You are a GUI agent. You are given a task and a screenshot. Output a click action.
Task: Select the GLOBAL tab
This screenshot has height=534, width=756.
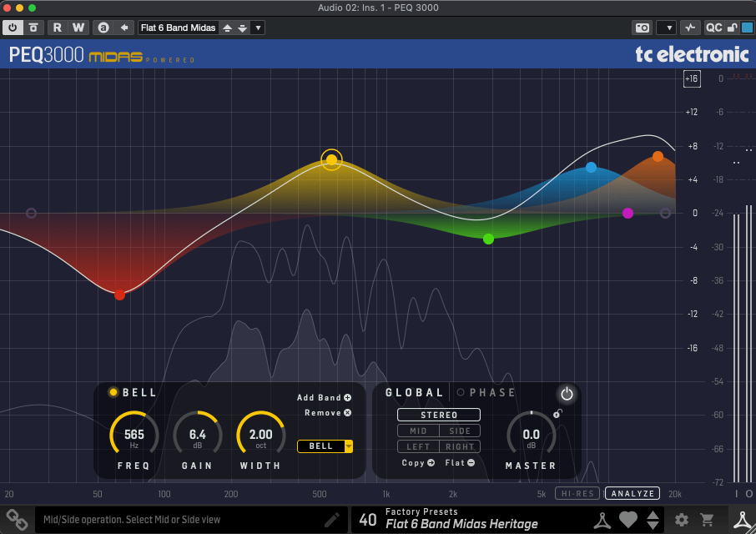pyautogui.click(x=414, y=393)
